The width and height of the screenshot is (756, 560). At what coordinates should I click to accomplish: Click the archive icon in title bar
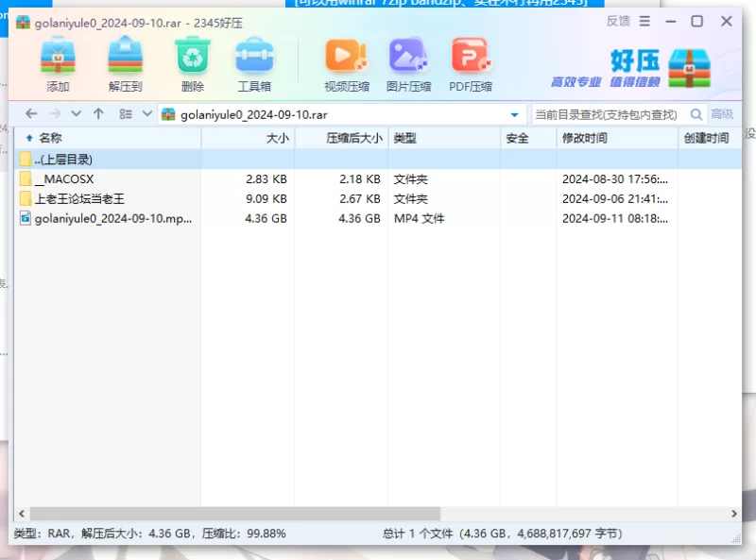(x=23, y=22)
